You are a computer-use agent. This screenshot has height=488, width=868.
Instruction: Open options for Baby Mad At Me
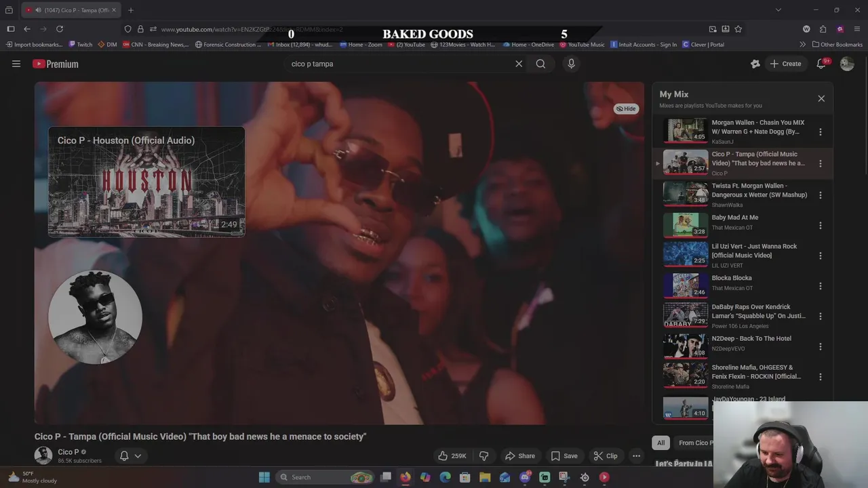coord(820,226)
